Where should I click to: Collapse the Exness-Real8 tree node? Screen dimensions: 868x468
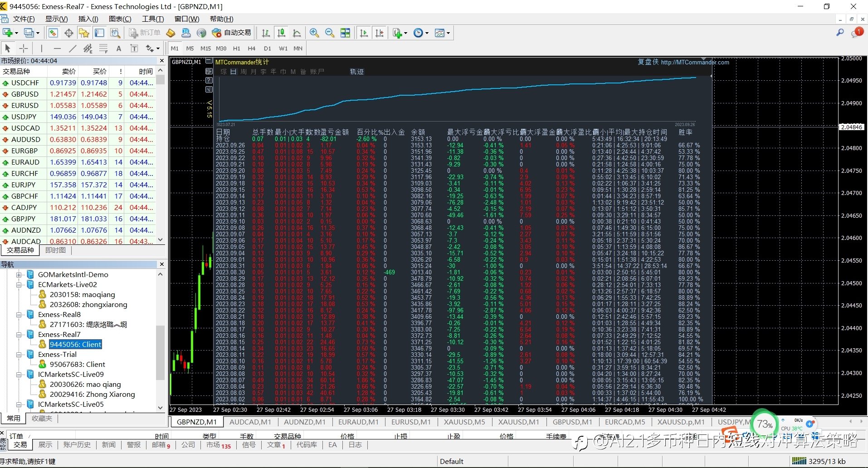(x=19, y=315)
